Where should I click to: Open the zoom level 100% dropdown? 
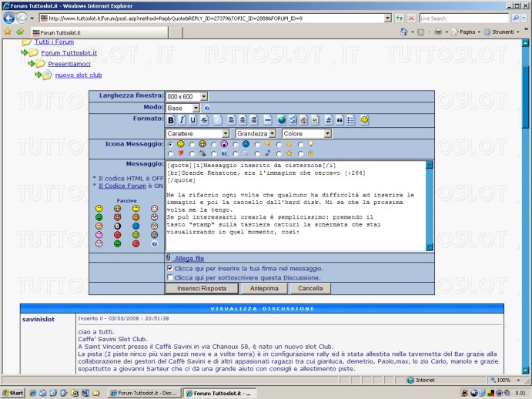518,380
